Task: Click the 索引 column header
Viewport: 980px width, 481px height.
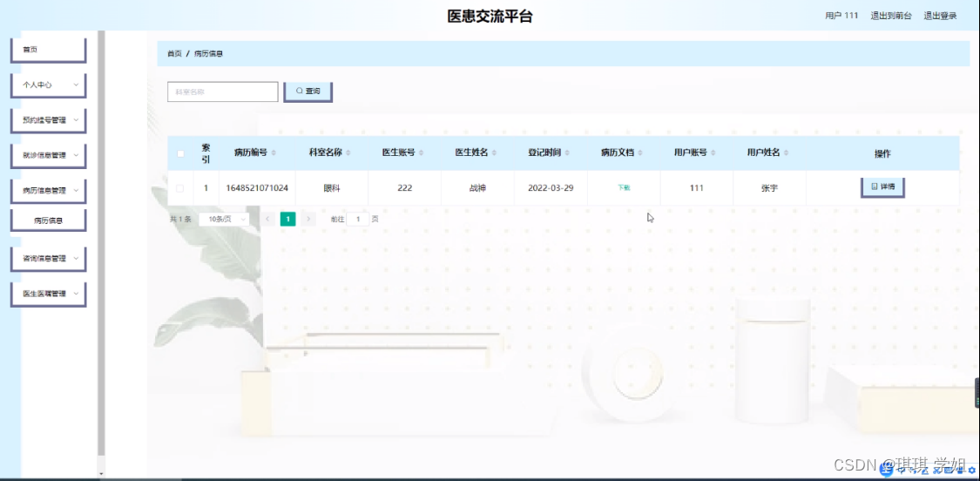Action: click(x=206, y=153)
